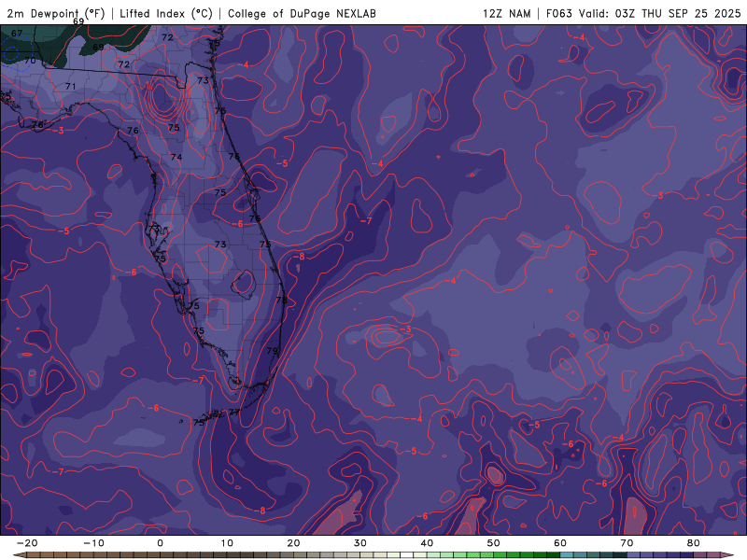Click the 0 tick label on the colorbar

pos(160,543)
